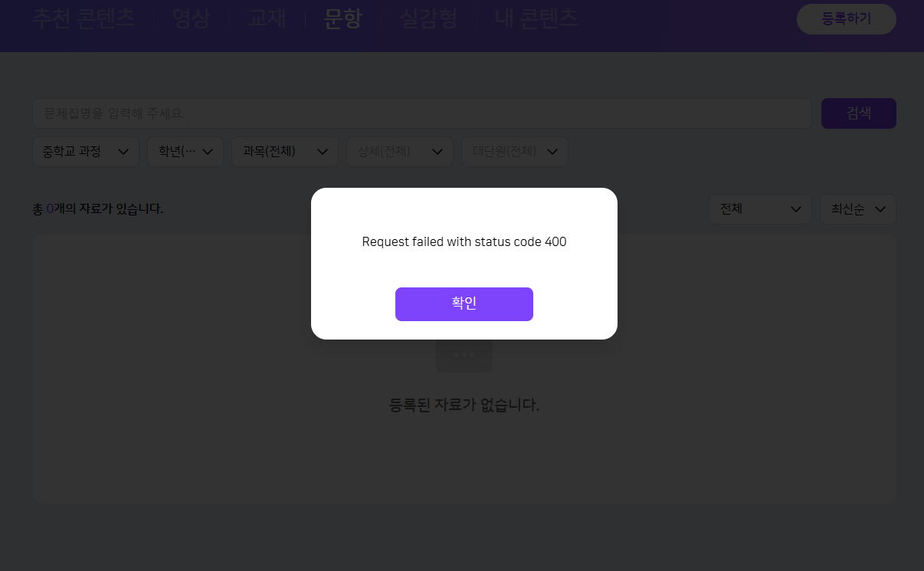Viewport: 924px width, 571px height.
Task: Switch to the 실감형 tab
Action: pos(428,19)
